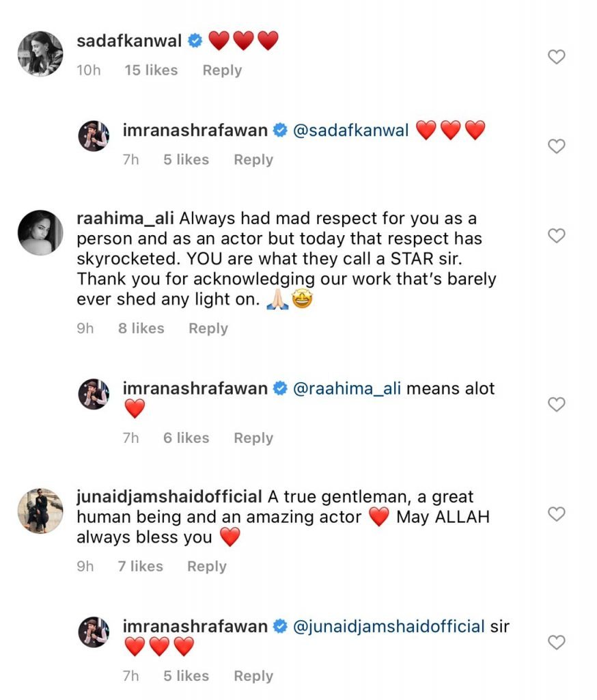Screen dimensions: 597x700
Task: Like junaidjamshaidofficial's comment
Action: pos(557,514)
